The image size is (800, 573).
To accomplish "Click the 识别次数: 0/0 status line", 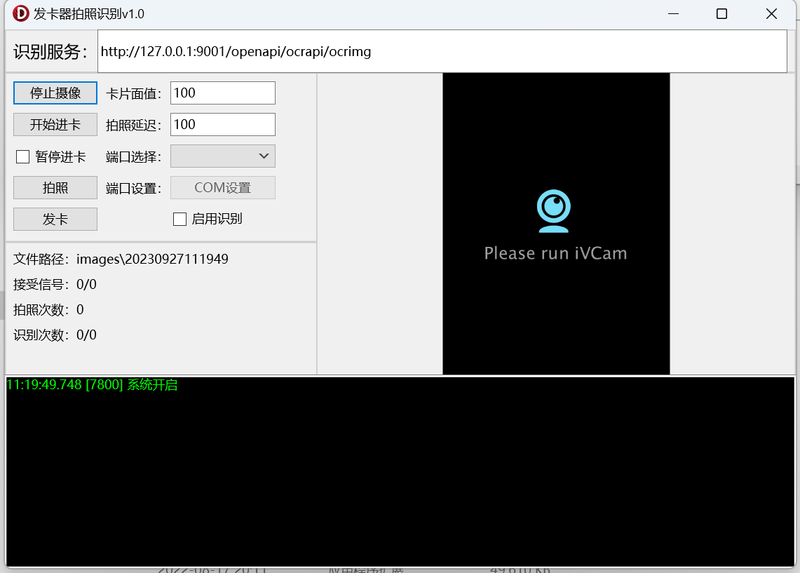I will point(55,335).
